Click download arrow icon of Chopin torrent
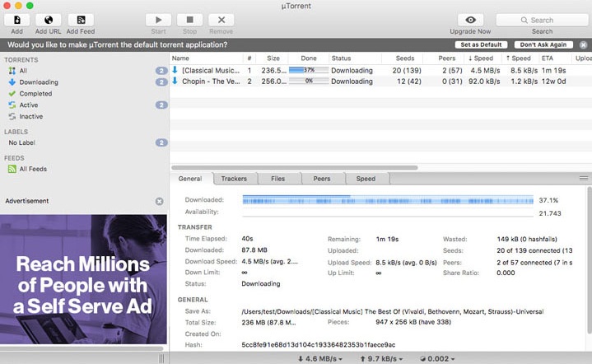Screen dimensions: 592x364 [175, 81]
